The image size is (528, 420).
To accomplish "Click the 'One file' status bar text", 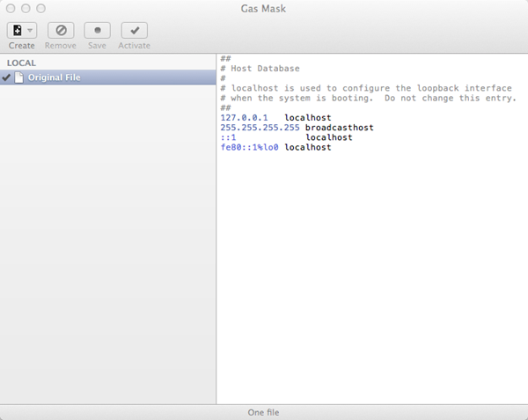I will pyautogui.click(x=263, y=412).
